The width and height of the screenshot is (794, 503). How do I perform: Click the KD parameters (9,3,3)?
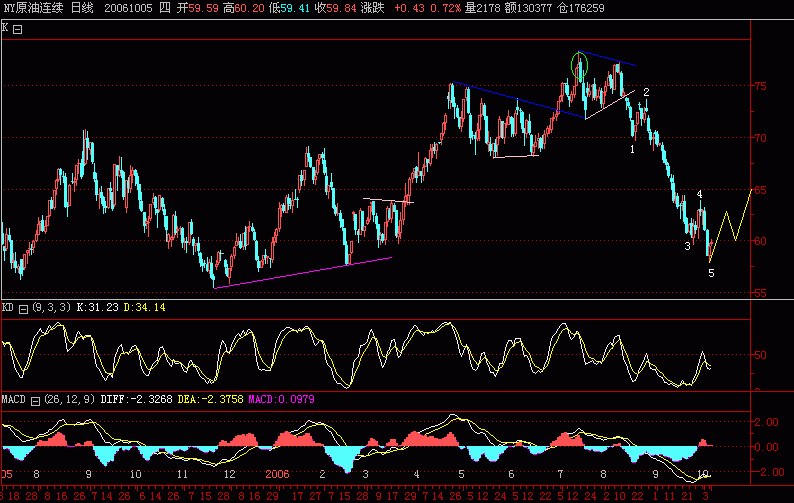(x=52, y=307)
